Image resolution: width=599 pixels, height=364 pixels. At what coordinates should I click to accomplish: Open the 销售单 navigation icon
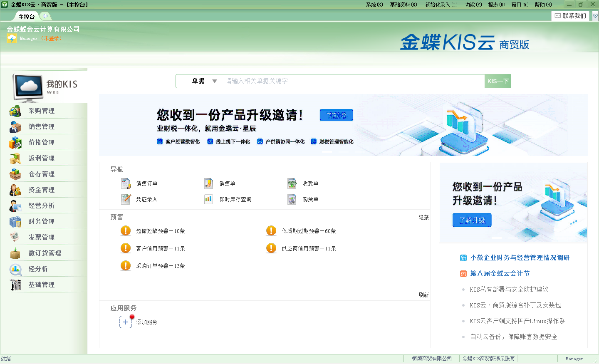click(209, 183)
